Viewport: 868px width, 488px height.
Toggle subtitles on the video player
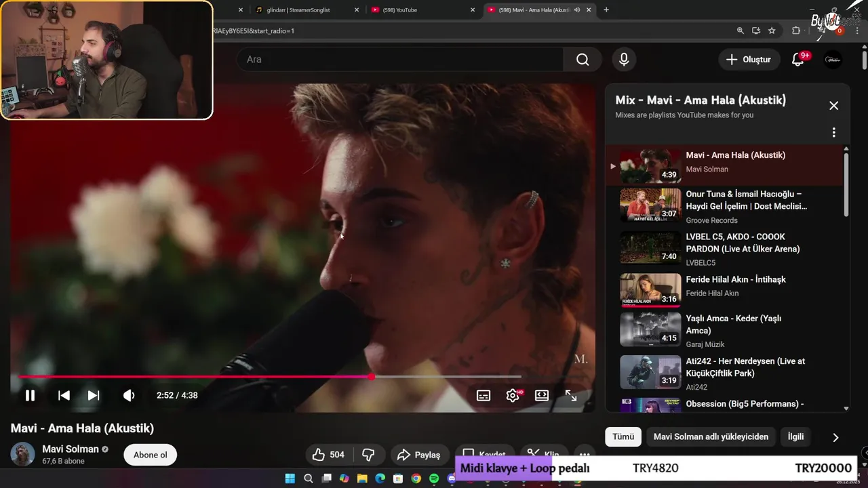[484, 396]
